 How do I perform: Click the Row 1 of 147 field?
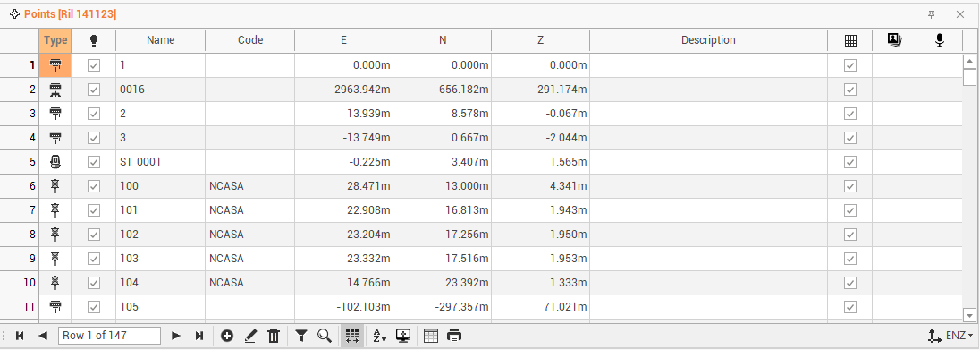coord(109,336)
